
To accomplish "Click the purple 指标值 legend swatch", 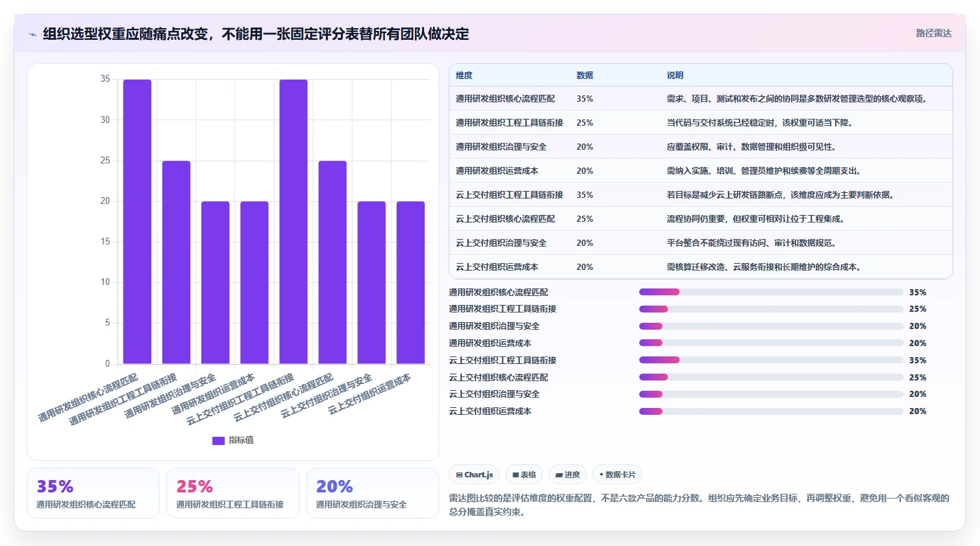I will [219, 440].
